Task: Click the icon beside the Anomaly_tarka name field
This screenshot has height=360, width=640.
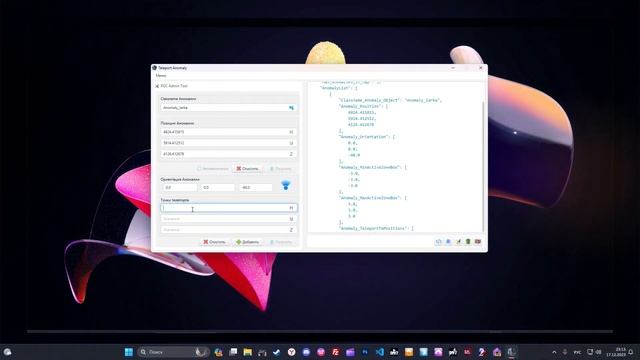Action: click(x=291, y=108)
